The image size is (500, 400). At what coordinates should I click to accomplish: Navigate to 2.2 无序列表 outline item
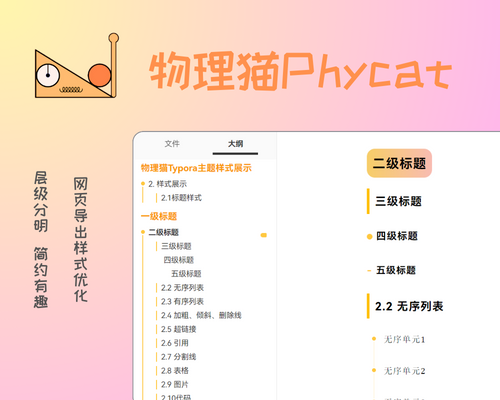pos(182,288)
